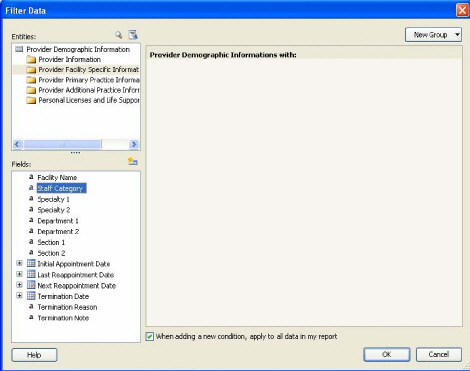Open the New Group dropdown arrow
The width and height of the screenshot is (470, 371).
457,35
